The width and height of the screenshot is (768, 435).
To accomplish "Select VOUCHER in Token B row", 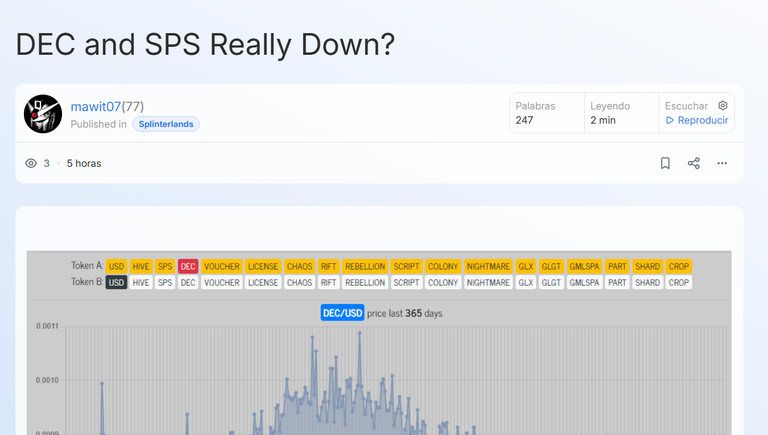I will [x=222, y=283].
